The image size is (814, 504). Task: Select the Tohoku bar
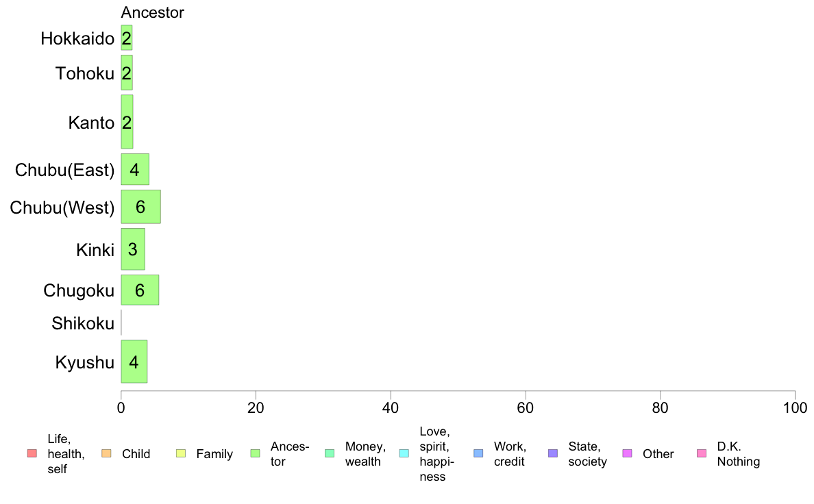point(127,73)
